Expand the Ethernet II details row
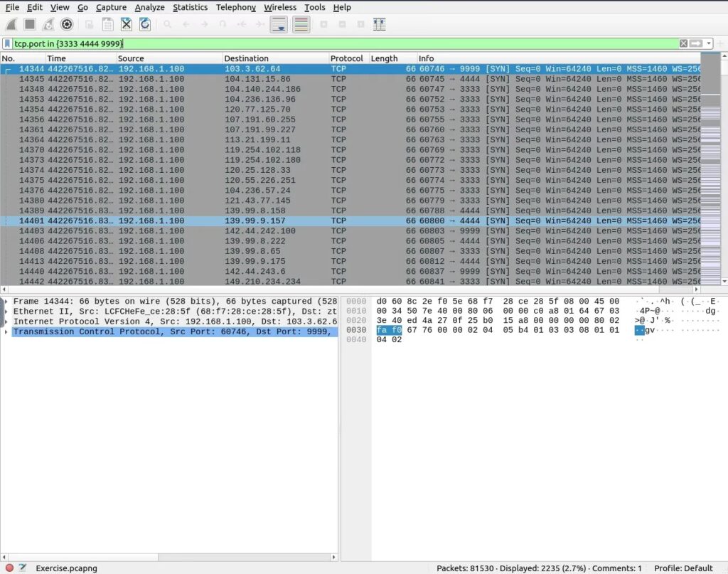The height and width of the screenshot is (574, 728). point(5,312)
